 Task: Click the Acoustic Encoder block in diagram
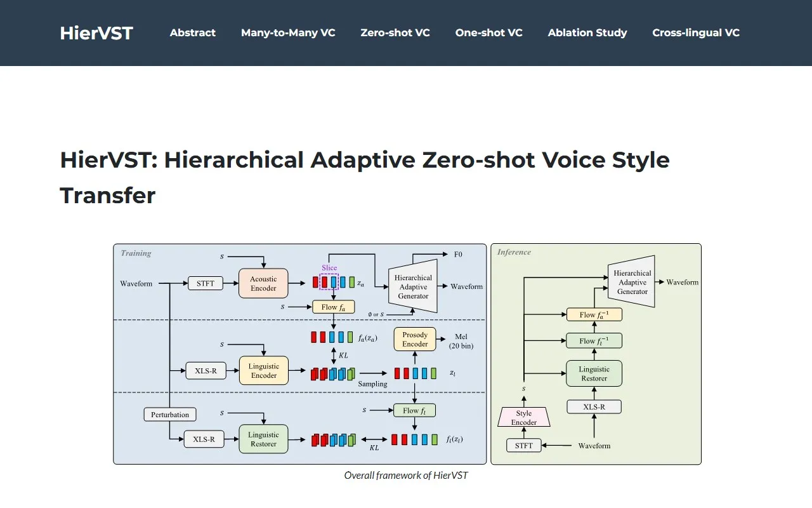coord(263,284)
